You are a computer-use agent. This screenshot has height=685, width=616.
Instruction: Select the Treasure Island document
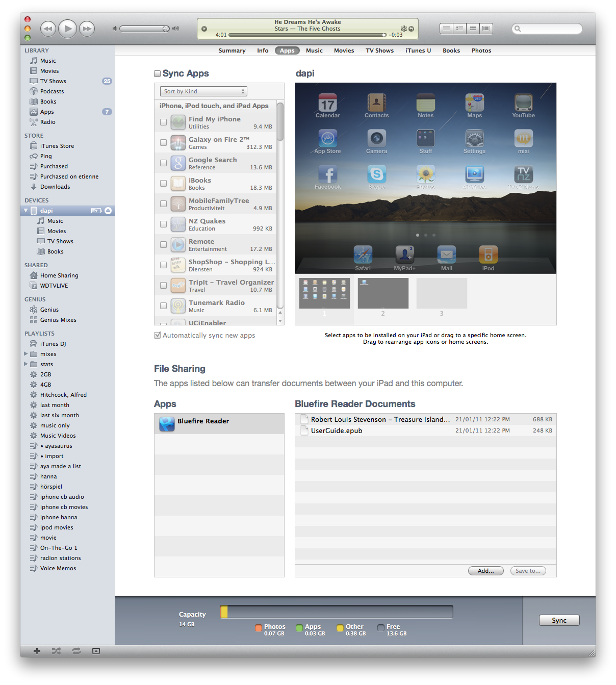pyautogui.click(x=426, y=419)
